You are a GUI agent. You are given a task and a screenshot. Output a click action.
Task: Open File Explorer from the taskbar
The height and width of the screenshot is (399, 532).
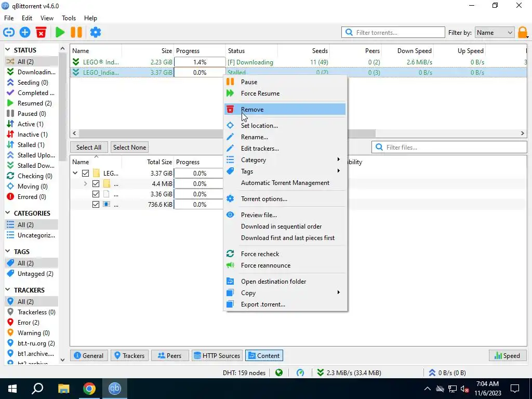pos(63,389)
